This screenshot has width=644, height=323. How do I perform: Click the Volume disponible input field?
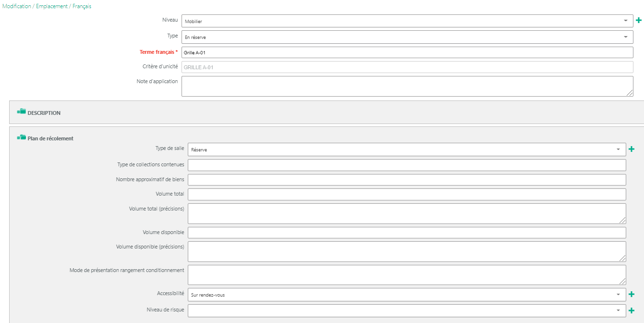406,233
